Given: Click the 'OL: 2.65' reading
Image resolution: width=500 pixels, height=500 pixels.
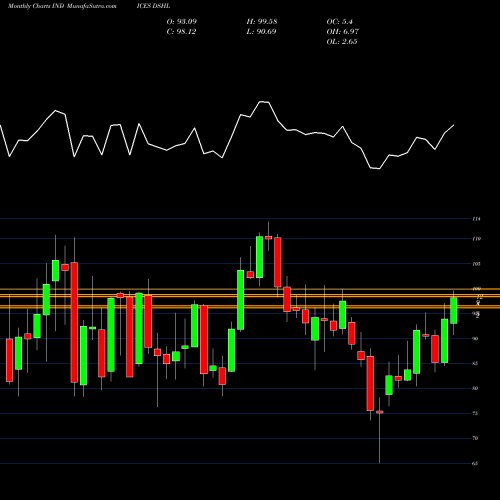Looking at the screenshot, I should (342, 42).
